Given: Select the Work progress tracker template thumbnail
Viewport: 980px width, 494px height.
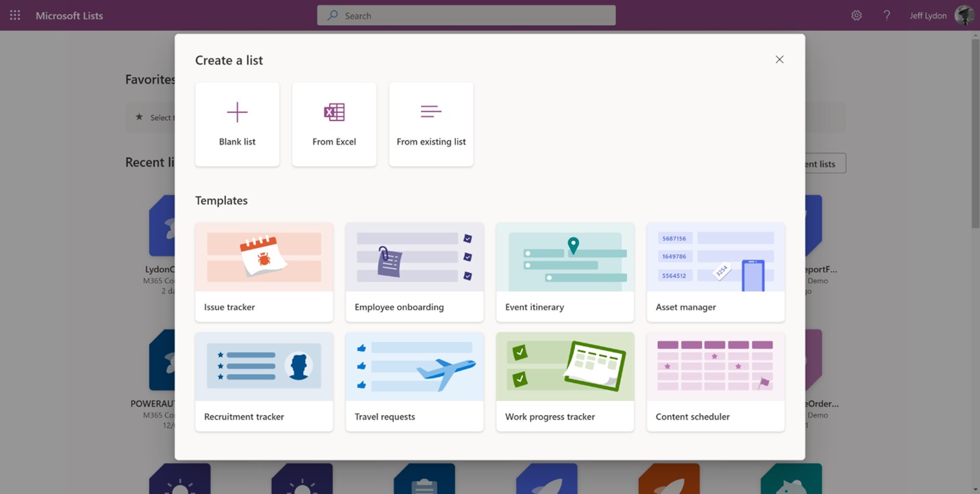Looking at the screenshot, I should [x=565, y=367].
